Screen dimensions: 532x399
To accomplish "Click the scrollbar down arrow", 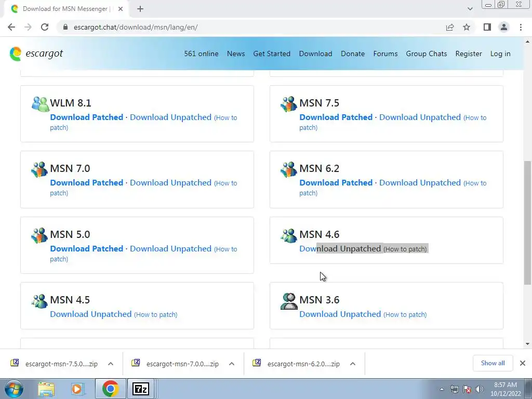I will coord(527,344).
